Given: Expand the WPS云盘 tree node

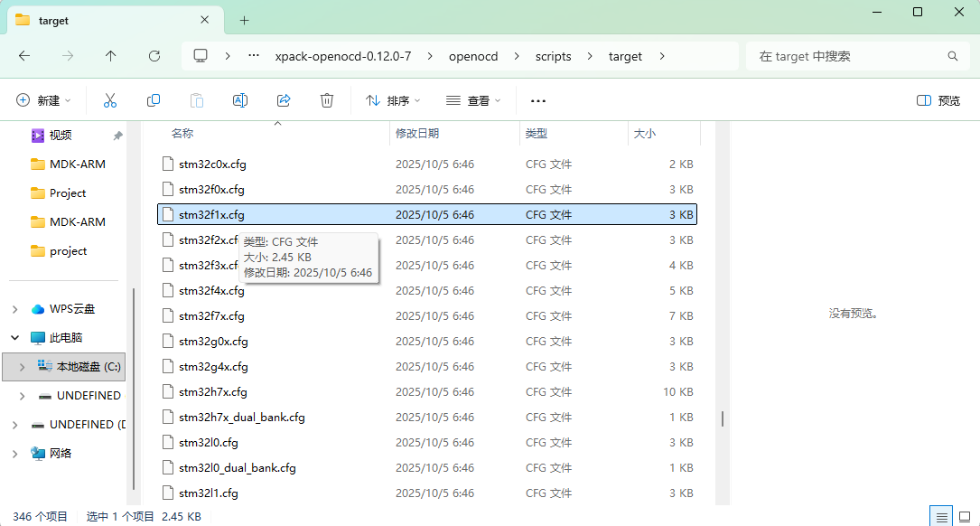Looking at the screenshot, I should [15, 309].
